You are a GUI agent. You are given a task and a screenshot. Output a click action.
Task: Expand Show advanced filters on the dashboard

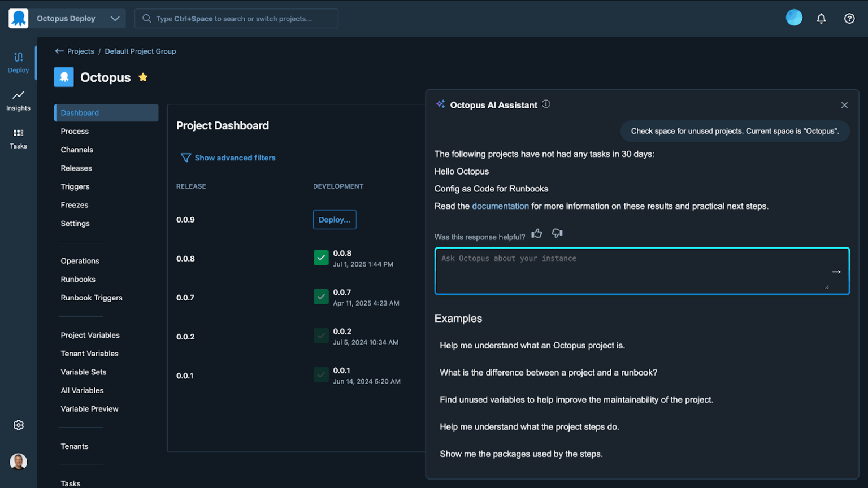pos(228,158)
